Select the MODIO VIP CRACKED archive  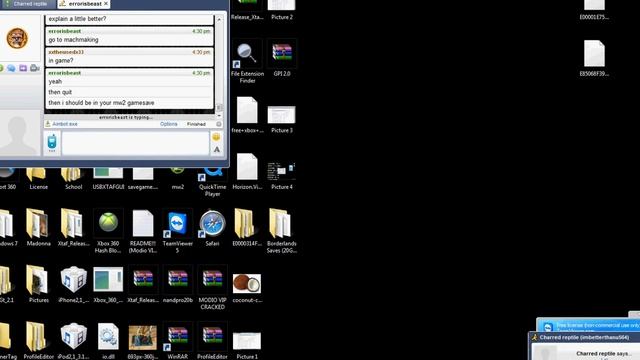tap(212, 288)
